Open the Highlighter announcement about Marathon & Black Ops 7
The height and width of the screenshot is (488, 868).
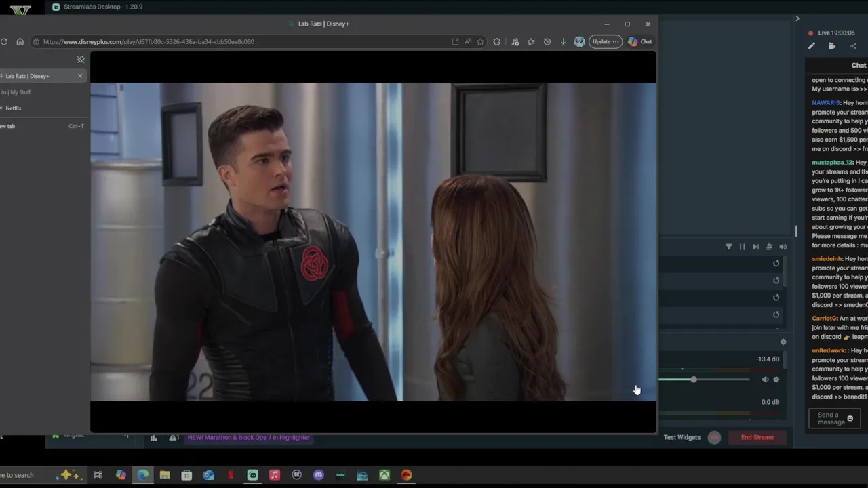tap(249, 438)
